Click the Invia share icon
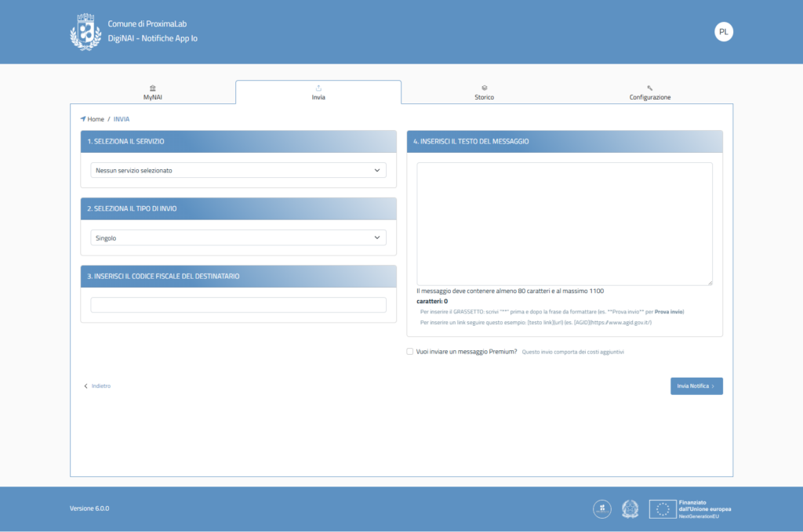The height and width of the screenshot is (532, 803). [318, 88]
